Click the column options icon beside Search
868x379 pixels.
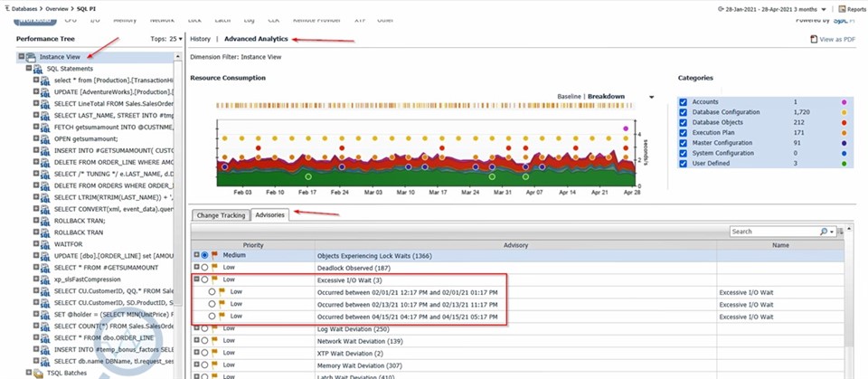coord(840,232)
